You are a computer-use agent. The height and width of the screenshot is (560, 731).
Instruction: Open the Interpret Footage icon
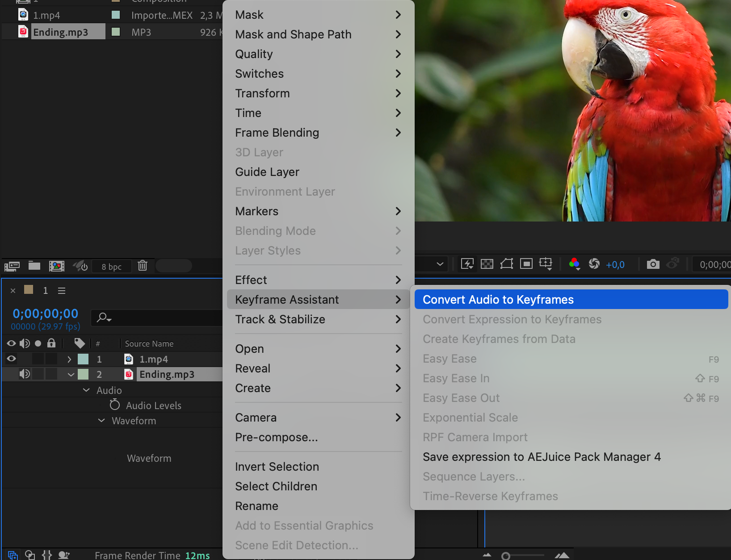pyautogui.click(x=12, y=267)
